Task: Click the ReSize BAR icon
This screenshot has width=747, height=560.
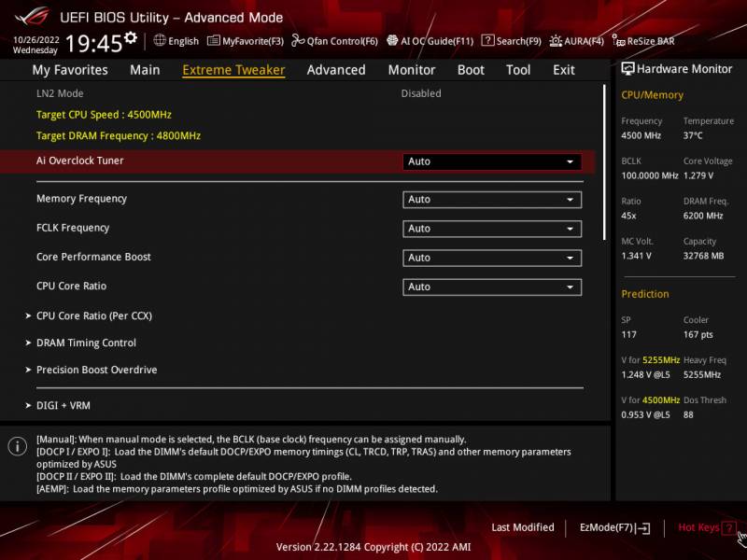Action: click(x=618, y=41)
